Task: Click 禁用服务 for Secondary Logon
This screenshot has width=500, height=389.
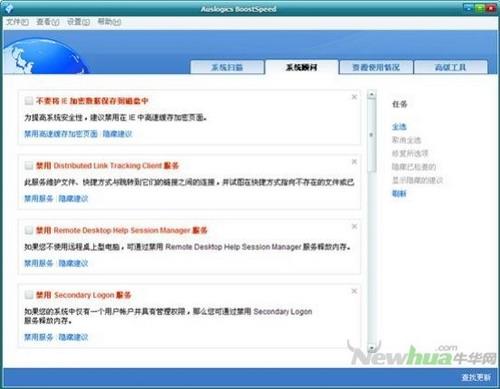Action: click(39, 337)
